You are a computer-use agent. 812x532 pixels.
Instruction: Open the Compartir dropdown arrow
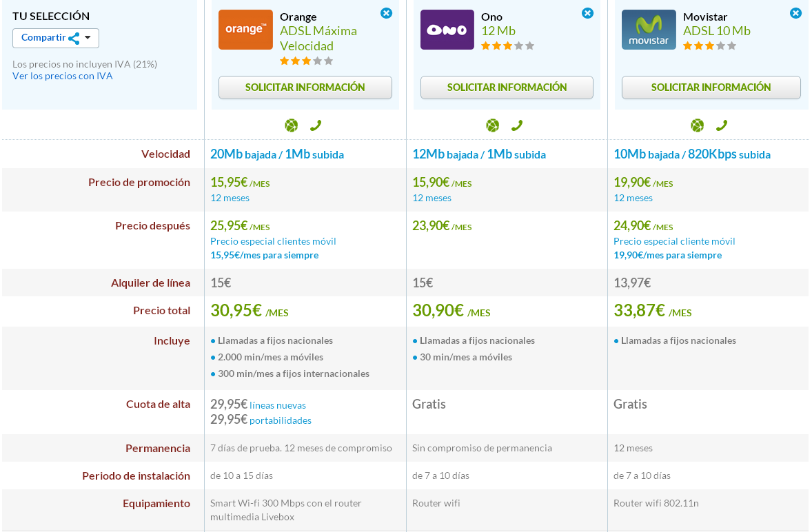(x=88, y=38)
